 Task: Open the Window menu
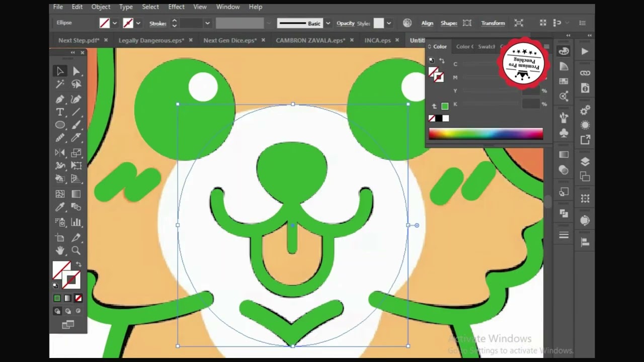coord(228,7)
